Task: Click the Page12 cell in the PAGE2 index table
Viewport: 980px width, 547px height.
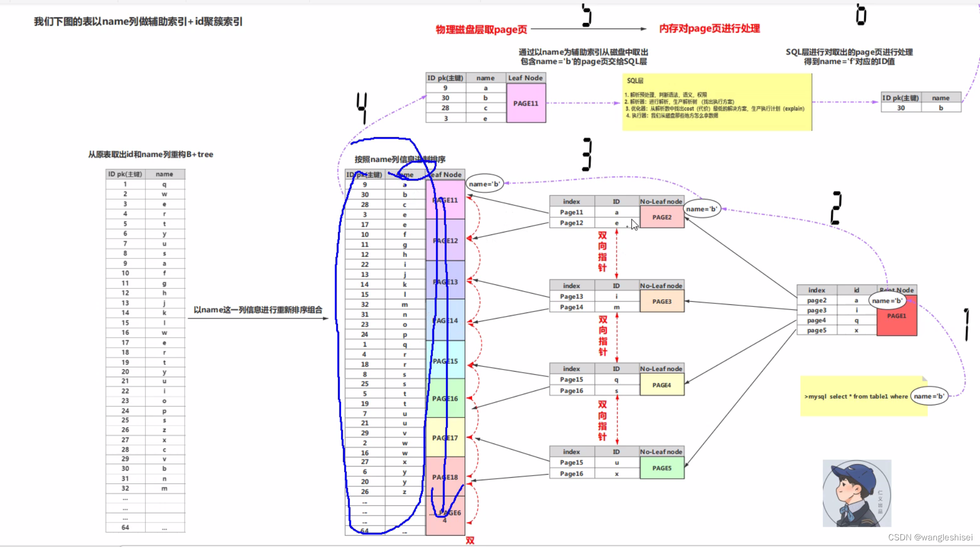Action: click(x=572, y=223)
